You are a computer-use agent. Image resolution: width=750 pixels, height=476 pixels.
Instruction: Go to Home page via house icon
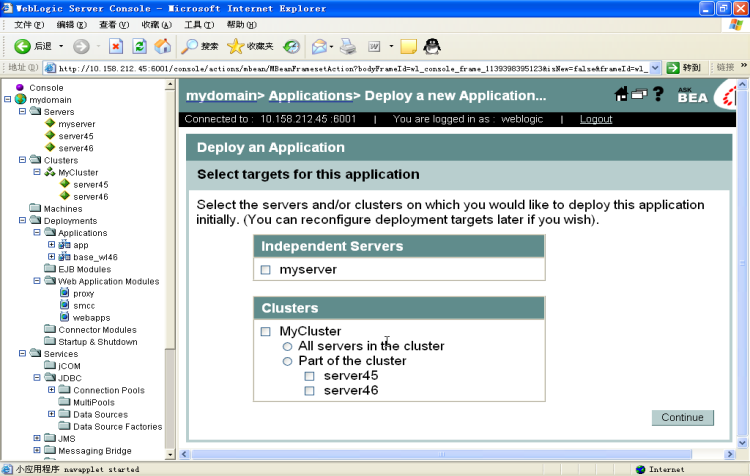click(x=163, y=46)
